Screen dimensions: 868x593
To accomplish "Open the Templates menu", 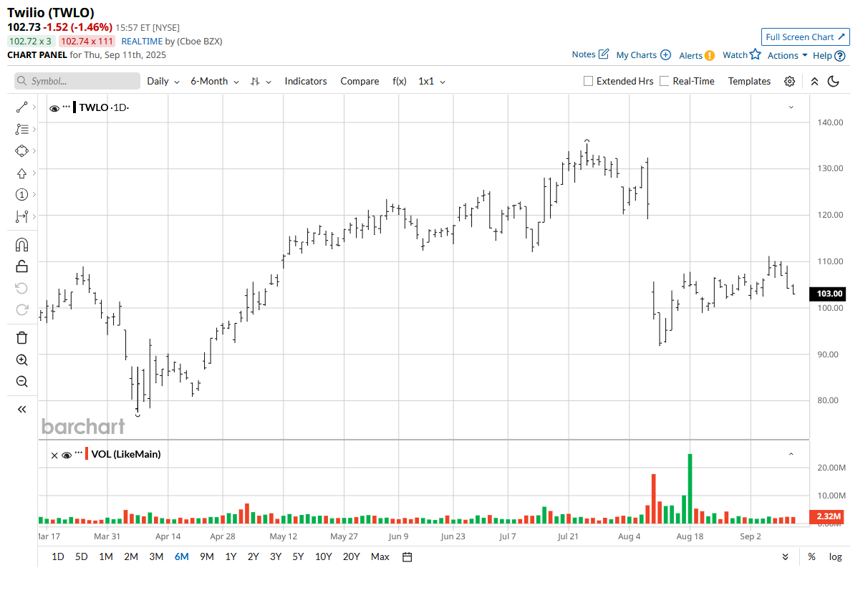I will point(749,82).
